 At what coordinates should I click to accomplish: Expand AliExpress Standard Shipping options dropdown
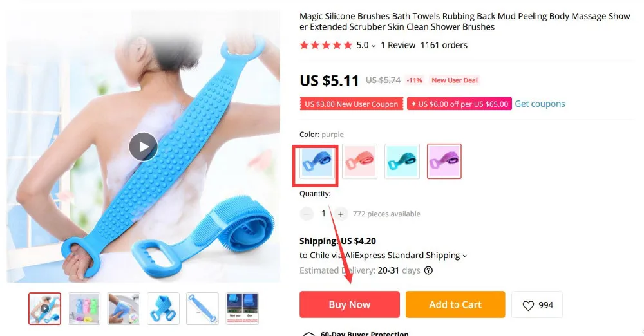tap(464, 256)
